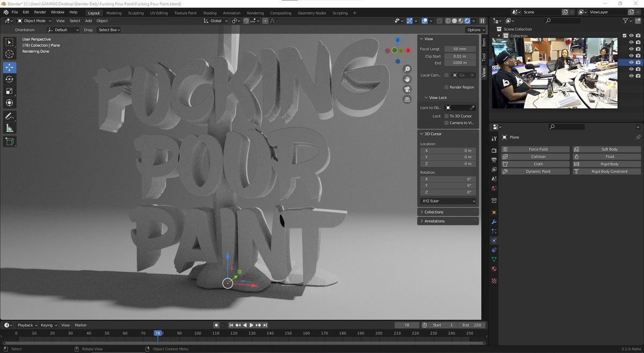644x353 pixels.
Task: Enable Fluid physics button
Action: [608, 157]
